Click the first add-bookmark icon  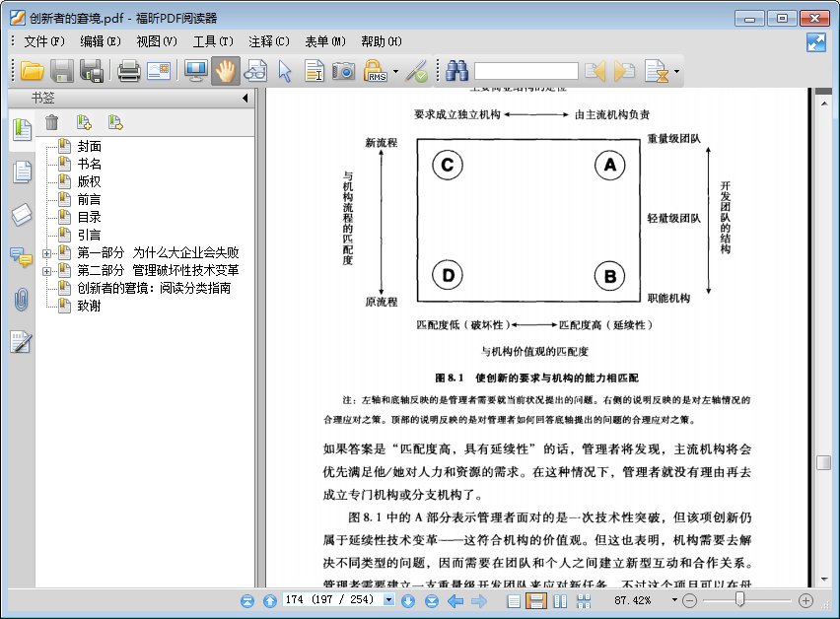[84, 122]
